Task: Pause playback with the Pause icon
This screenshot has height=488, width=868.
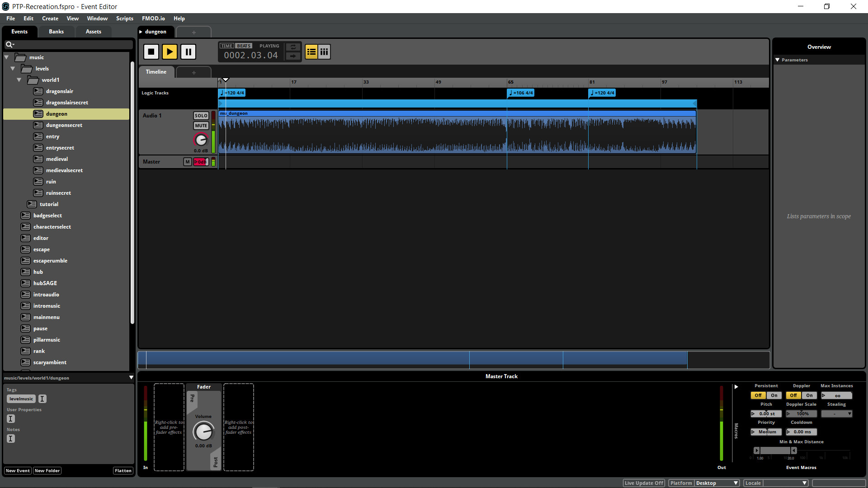Action: [188, 52]
